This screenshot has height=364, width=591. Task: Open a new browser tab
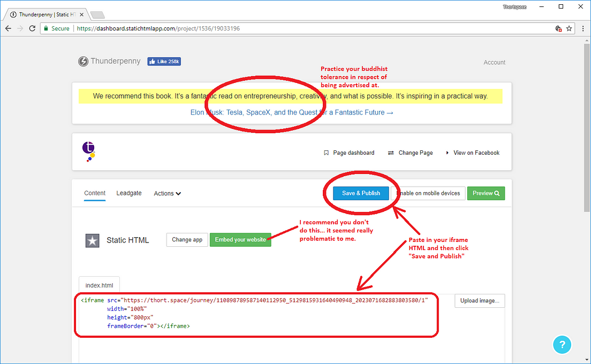click(97, 14)
